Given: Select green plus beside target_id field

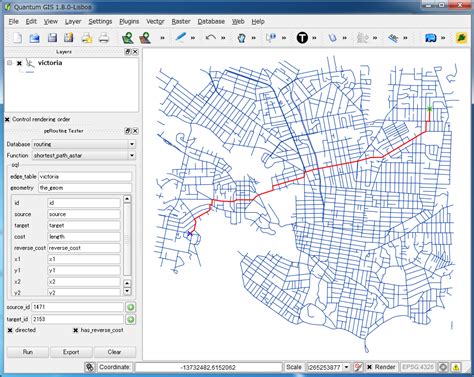Looking at the screenshot, I should (x=131, y=319).
